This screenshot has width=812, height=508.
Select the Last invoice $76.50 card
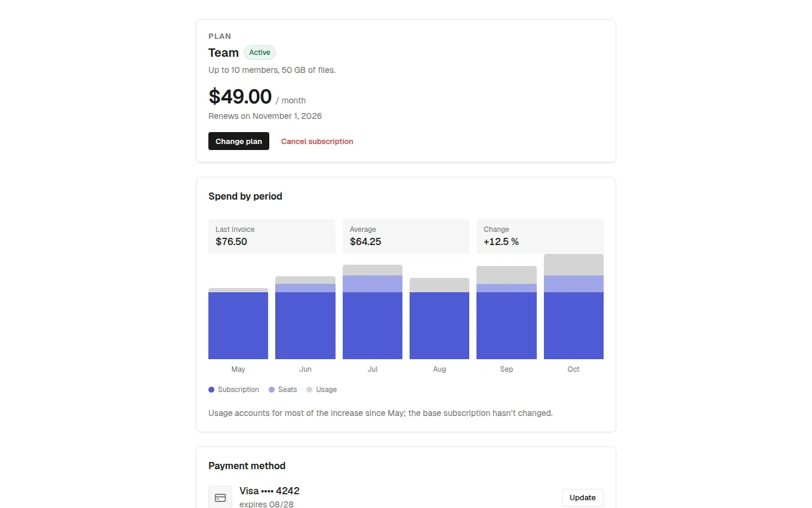coord(272,236)
